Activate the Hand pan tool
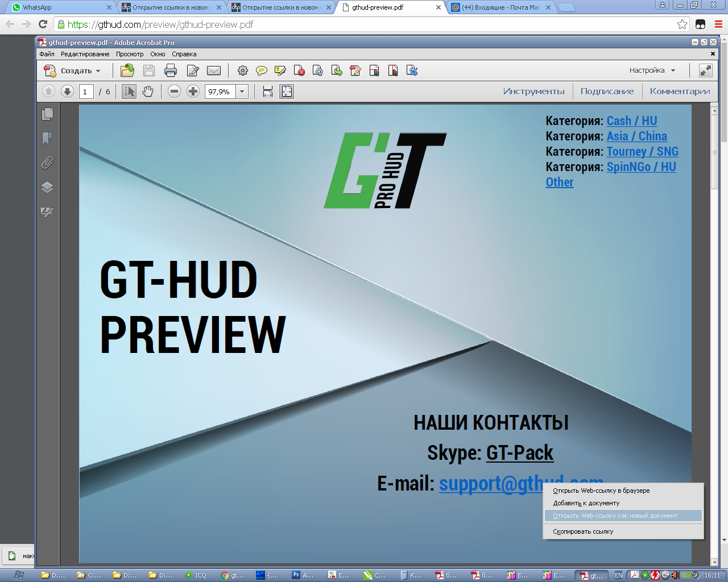The width and height of the screenshot is (728, 582). [148, 92]
